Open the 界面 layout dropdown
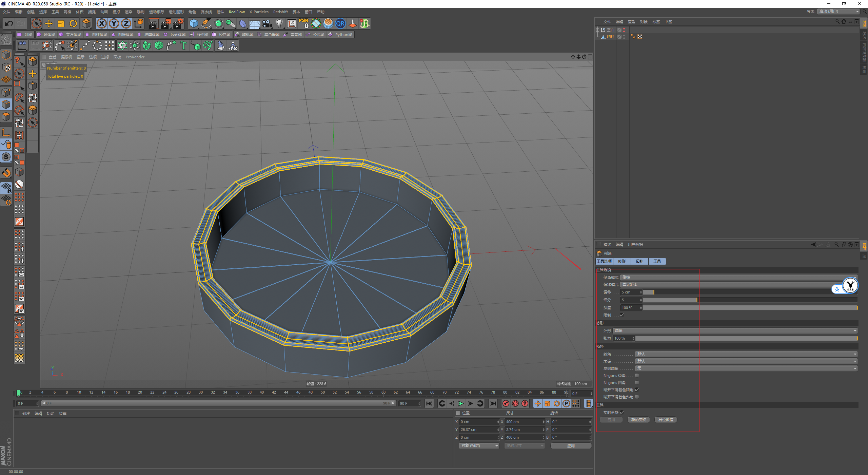Viewport: 868px width, 475px height. click(x=839, y=12)
